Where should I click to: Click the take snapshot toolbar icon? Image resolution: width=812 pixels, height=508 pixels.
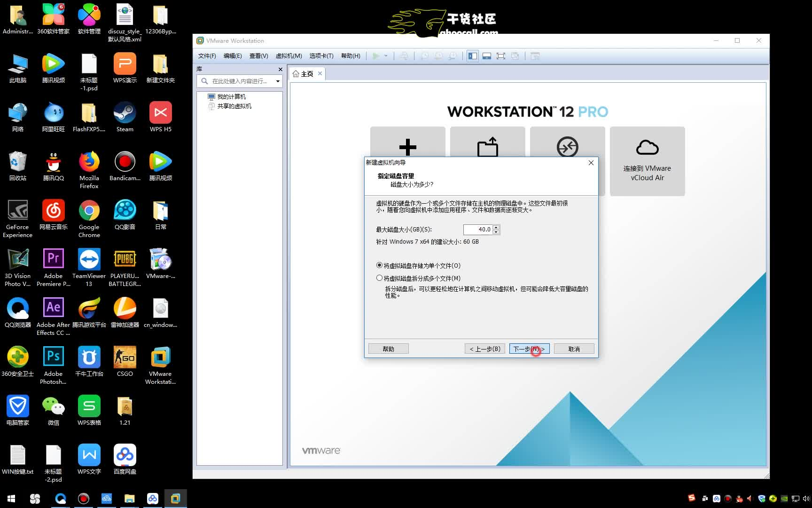pyautogui.click(x=424, y=56)
